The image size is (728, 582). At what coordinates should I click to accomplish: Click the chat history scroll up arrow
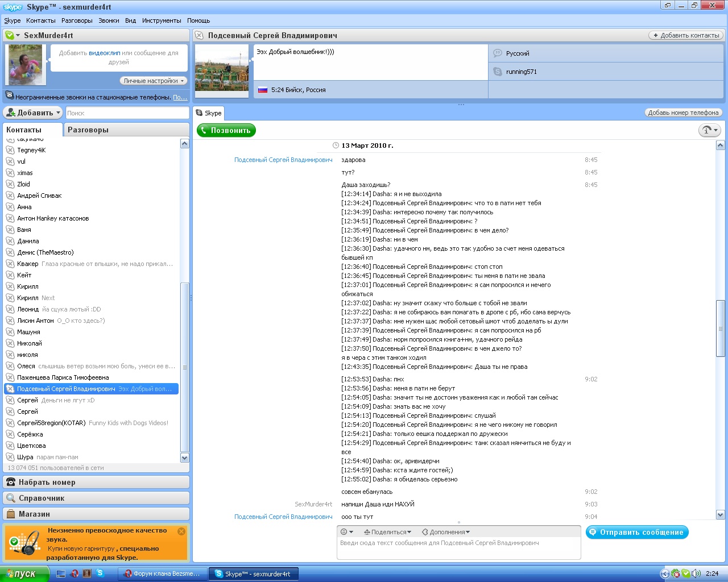pos(721,145)
